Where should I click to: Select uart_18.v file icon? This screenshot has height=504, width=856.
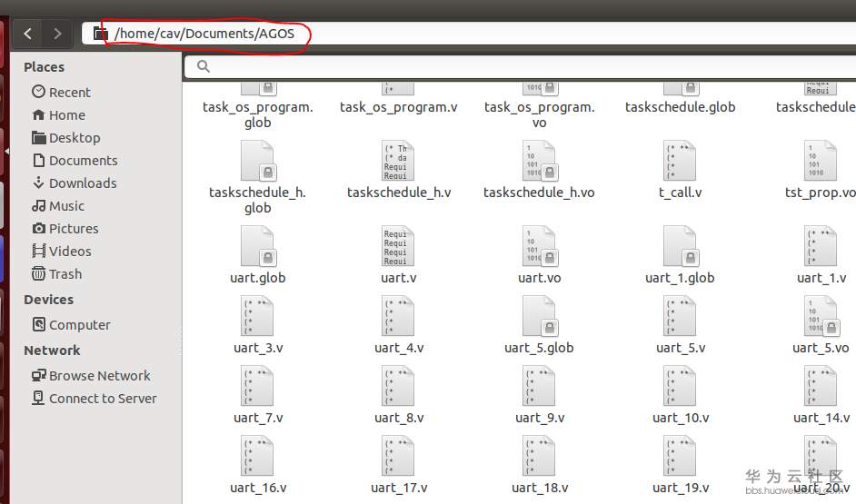pyautogui.click(x=540, y=456)
